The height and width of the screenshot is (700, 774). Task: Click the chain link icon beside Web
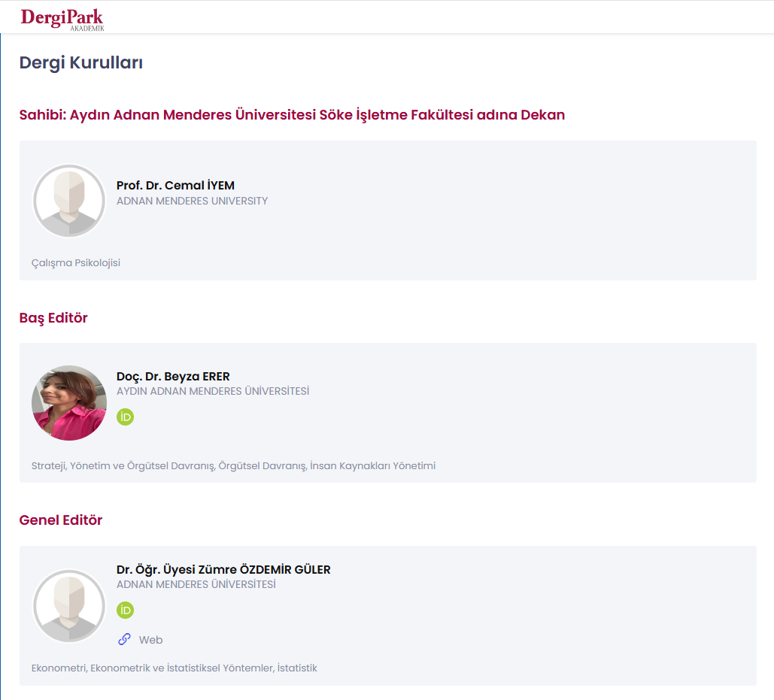click(x=125, y=640)
